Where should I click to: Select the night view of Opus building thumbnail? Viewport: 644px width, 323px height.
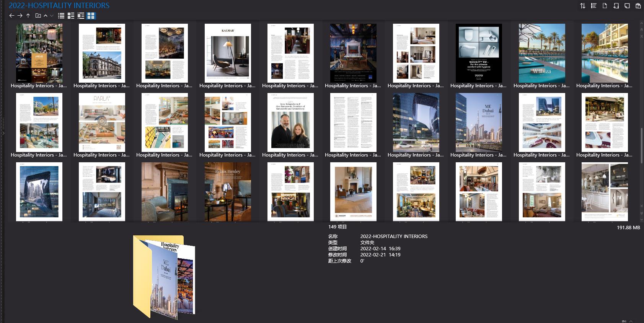(x=416, y=122)
